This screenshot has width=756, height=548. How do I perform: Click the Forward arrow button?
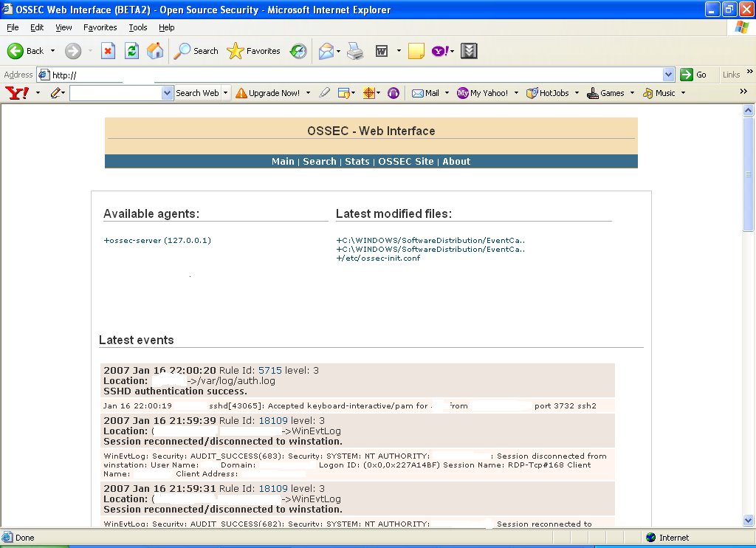[x=73, y=51]
